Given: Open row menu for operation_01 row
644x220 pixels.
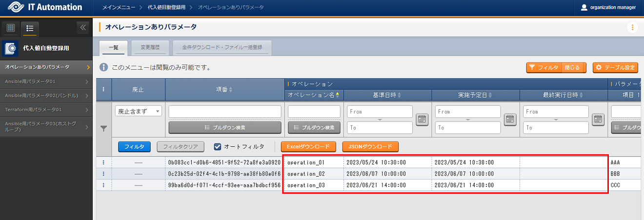Looking at the screenshot, I should [103, 162].
